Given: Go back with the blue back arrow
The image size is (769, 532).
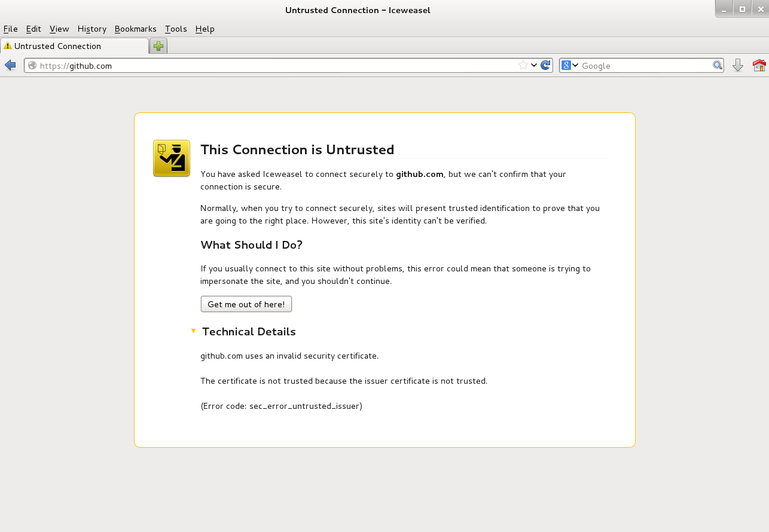Looking at the screenshot, I should click(x=10, y=65).
